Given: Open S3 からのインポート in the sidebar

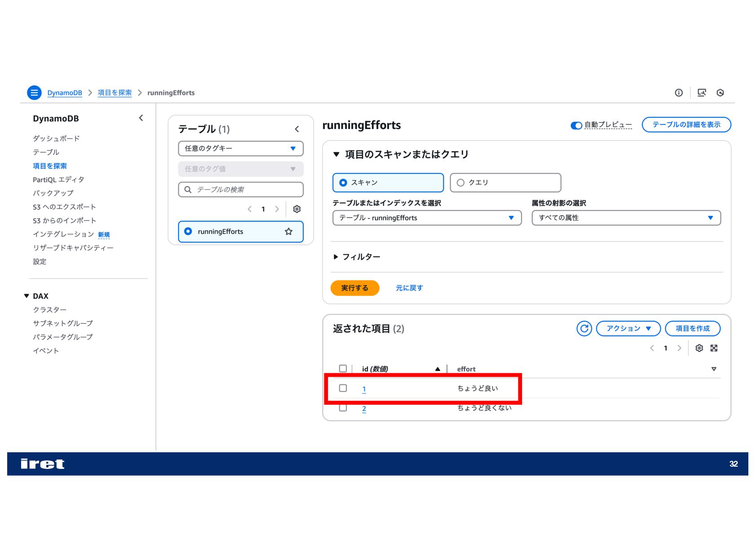Looking at the screenshot, I should click(x=64, y=221).
